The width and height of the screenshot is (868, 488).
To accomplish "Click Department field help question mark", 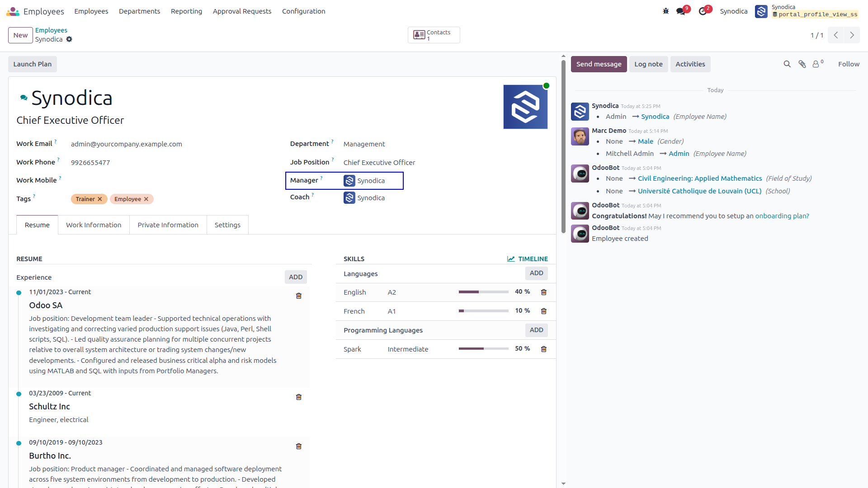I will coord(332,141).
